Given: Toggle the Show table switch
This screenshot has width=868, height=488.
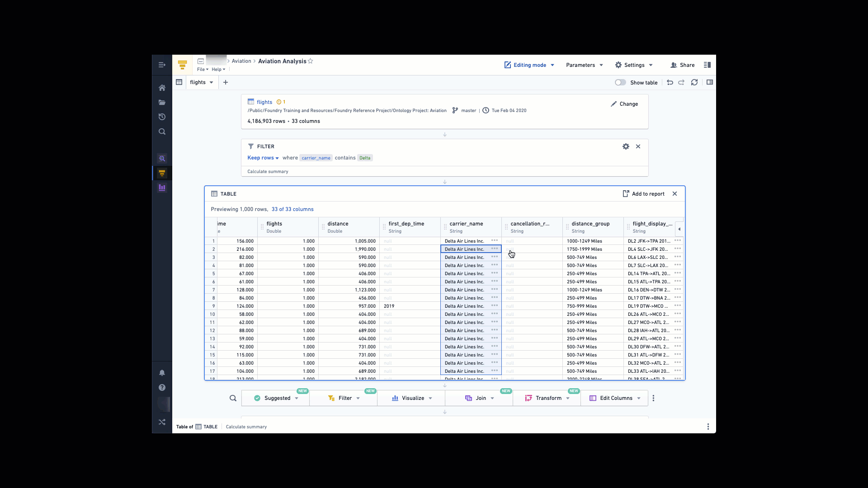Looking at the screenshot, I should click(620, 82).
